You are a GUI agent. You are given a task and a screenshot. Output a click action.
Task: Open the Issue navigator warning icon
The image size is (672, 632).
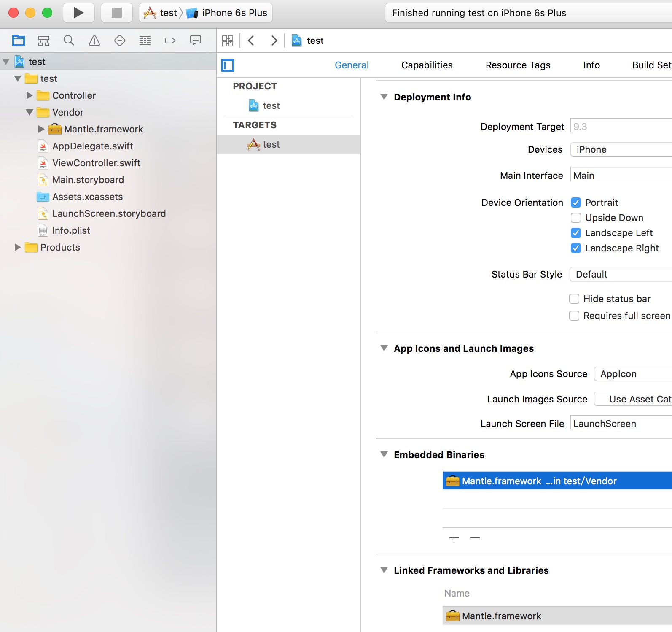point(94,41)
